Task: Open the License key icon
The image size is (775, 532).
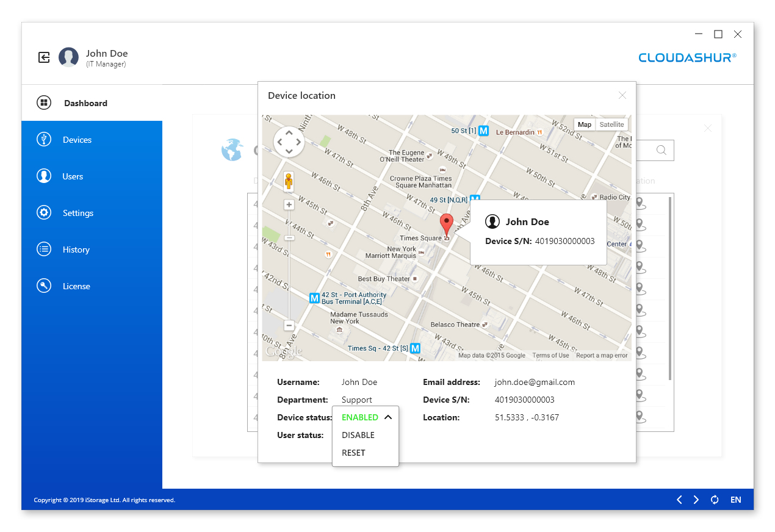Action: click(44, 286)
